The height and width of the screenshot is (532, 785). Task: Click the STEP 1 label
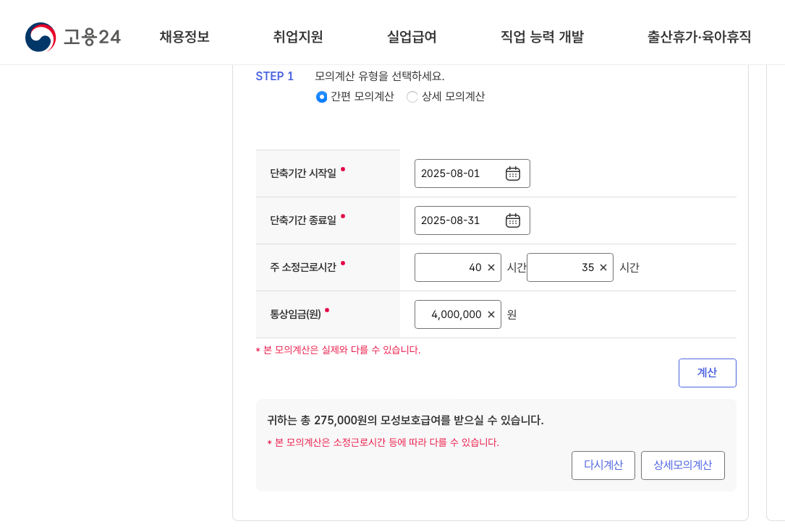275,76
